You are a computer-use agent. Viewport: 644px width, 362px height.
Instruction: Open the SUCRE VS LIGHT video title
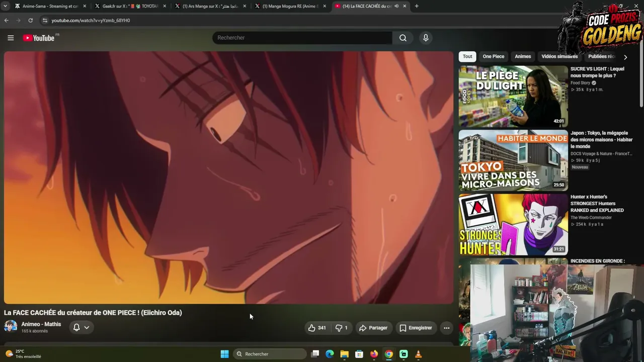tap(597, 72)
